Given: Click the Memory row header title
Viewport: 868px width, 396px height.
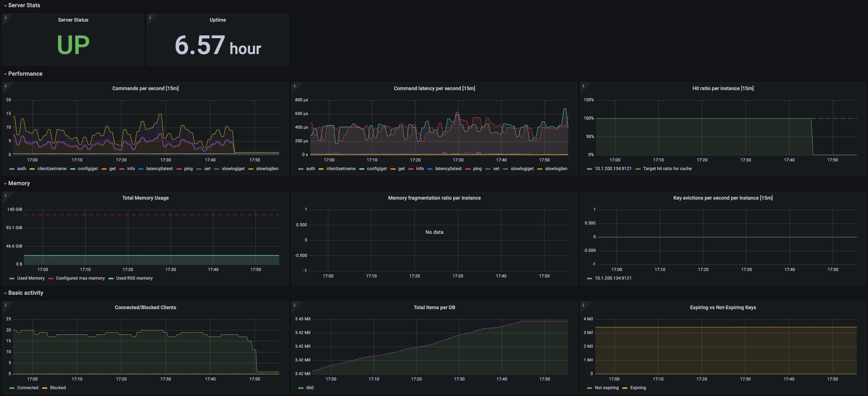Looking at the screenshot, I should point(19,183).
